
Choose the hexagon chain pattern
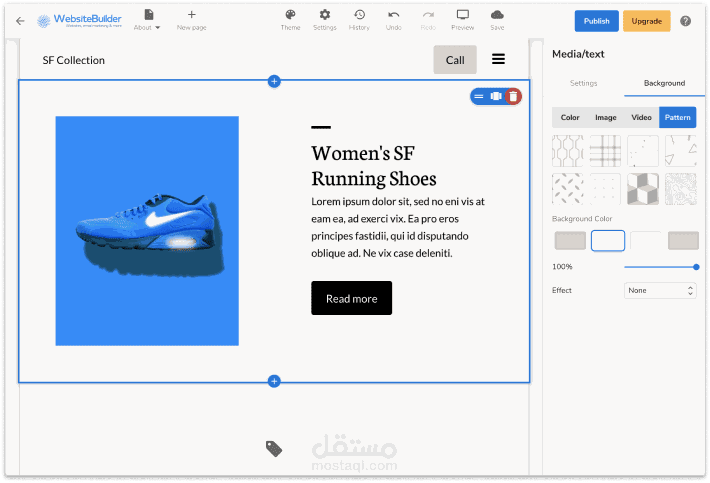pyautogui.click(x=568, y=151)
